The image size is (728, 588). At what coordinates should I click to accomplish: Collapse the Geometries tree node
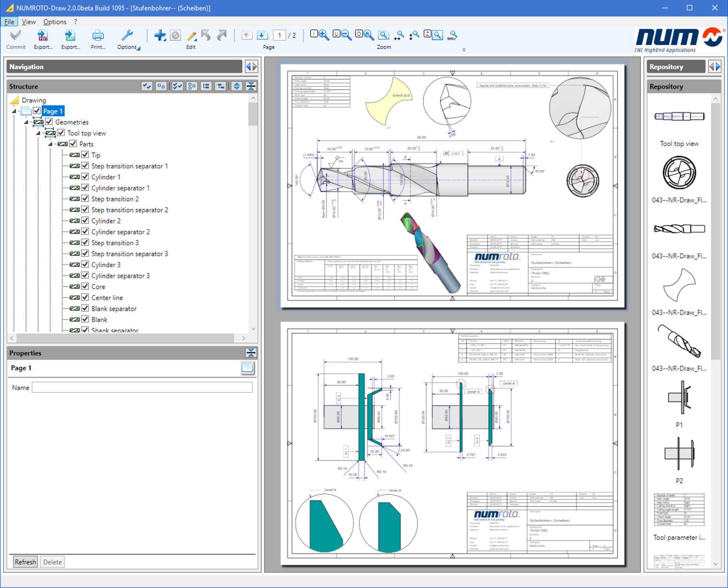(x=26, y=122)
